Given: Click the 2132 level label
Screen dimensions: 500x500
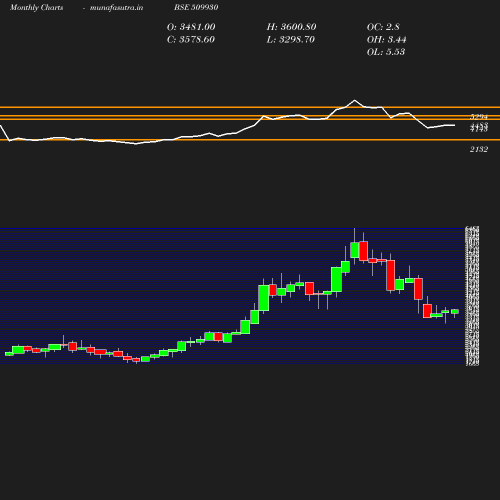Looking at the screenshot, I should coord(479,149).
